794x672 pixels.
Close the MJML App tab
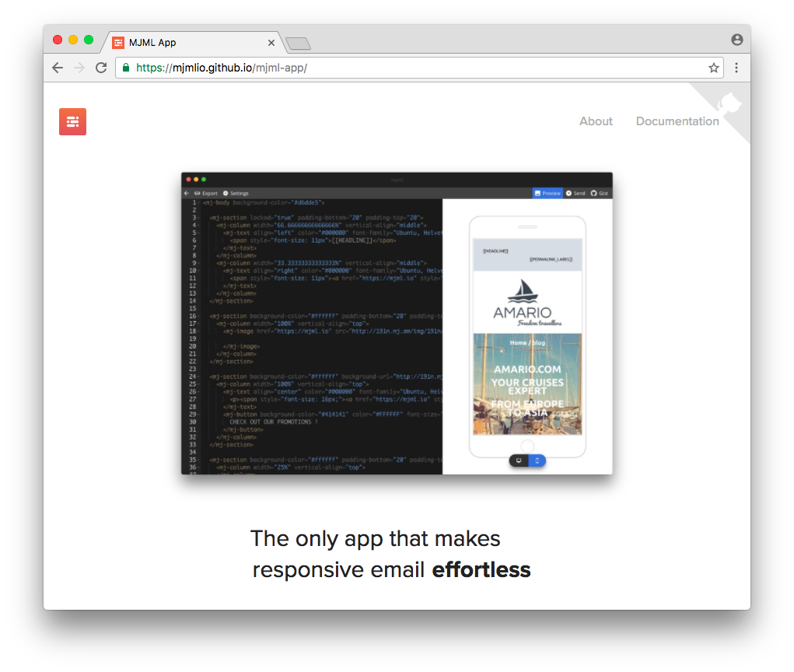(x=271, y=43)
